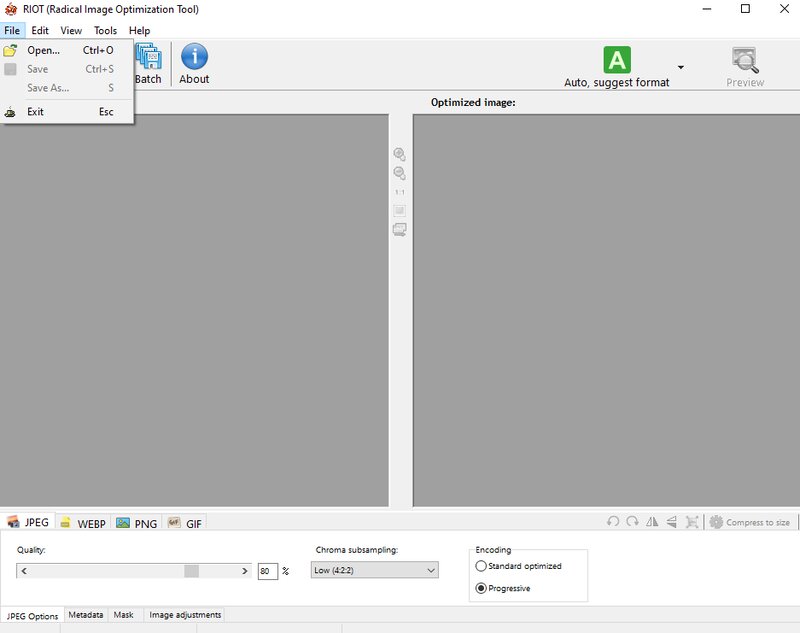Click the zoom out magnifier icon
Screen dimensions: 800x633
coord(399,173)
